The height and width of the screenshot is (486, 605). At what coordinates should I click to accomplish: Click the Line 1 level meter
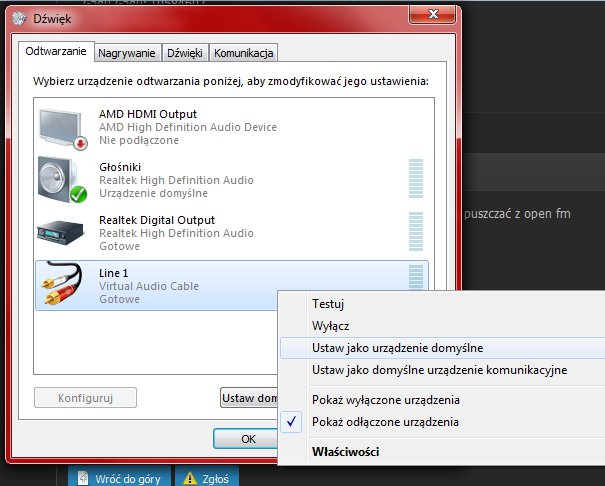[416, 277]
